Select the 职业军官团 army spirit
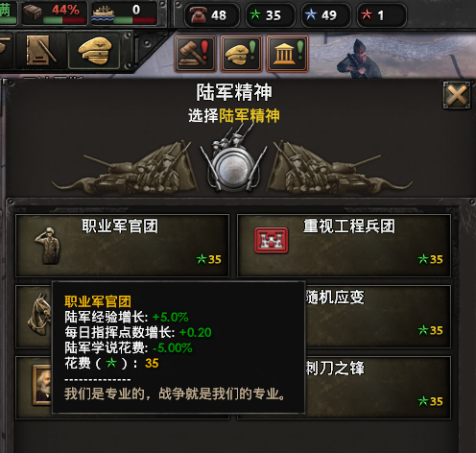 (123, 246)
